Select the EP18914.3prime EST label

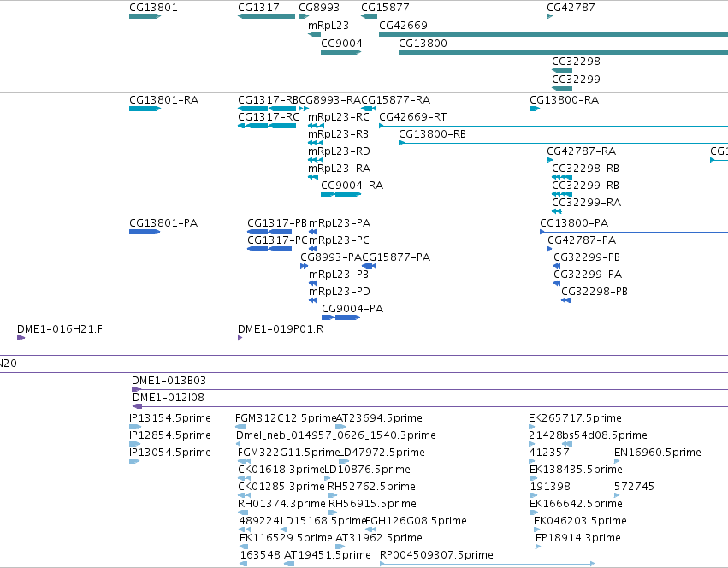[578, 538]
